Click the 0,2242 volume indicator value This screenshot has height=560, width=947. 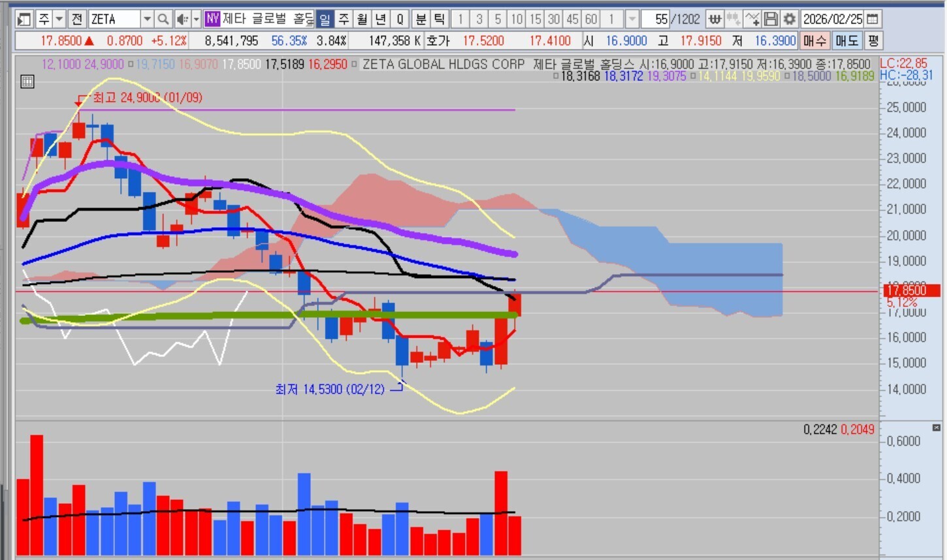[x=820, y=429]
